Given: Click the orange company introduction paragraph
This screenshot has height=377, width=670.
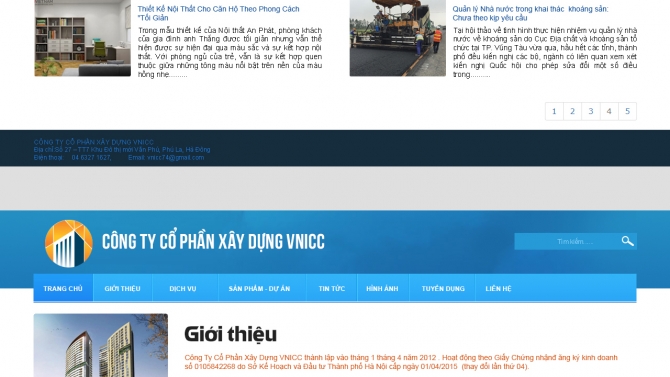Looking at the screenshot, I should click(x=401, y=362).
